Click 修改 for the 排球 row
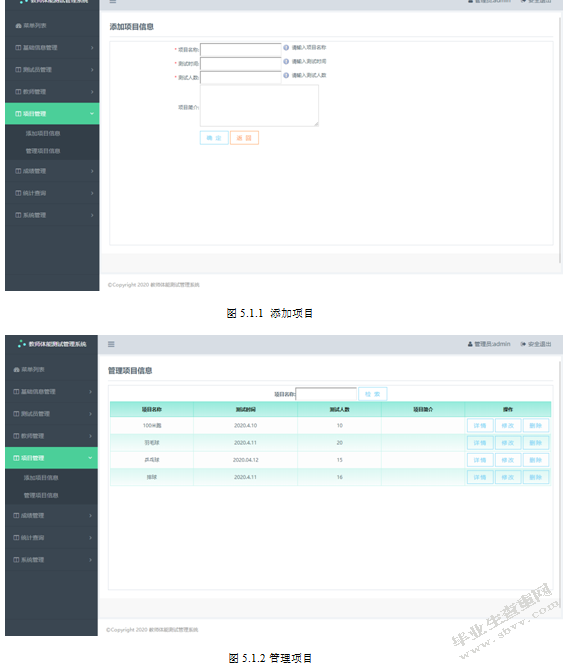This screenshot has width=571, height=665. coord(508,477)
